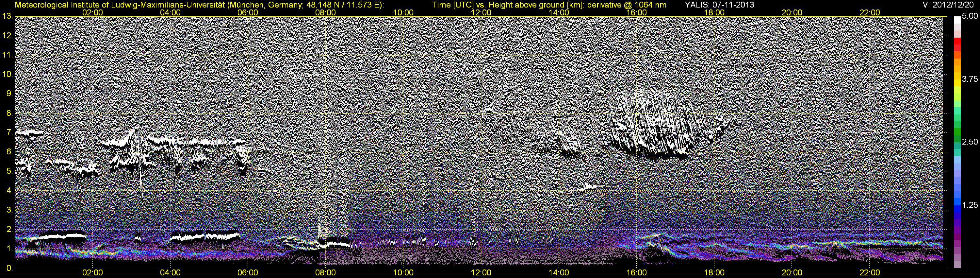Click the 20:00 label on the lower time axis
The image size is (980, 278).
click(x=792, y=273)
